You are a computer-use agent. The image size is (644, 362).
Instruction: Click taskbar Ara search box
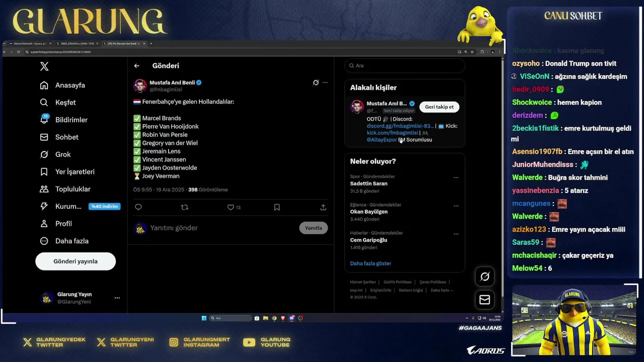pos(230,318)
